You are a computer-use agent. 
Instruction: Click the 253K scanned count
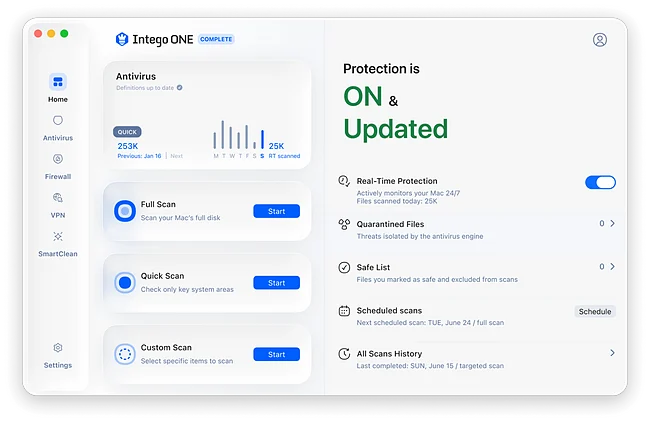(128, 146)
